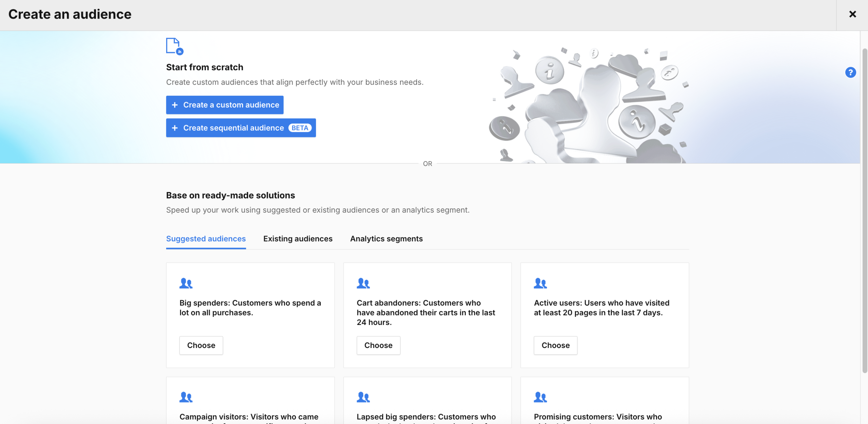
Task: Click the Lapsed big spenders audience icon
Action: [363, 397]
